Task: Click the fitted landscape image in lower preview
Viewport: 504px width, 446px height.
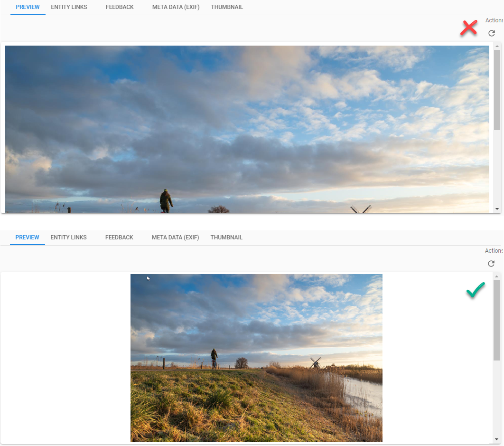Action: (256, 358)
